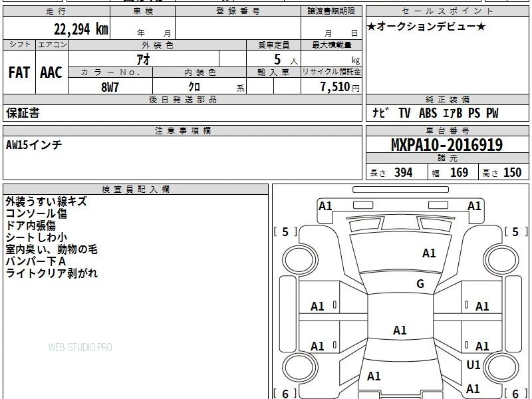Image resolution: width=532 pixels, height=399 pixels.
Task: Click the inspector note バンパー下A
Action: [36, 261]
